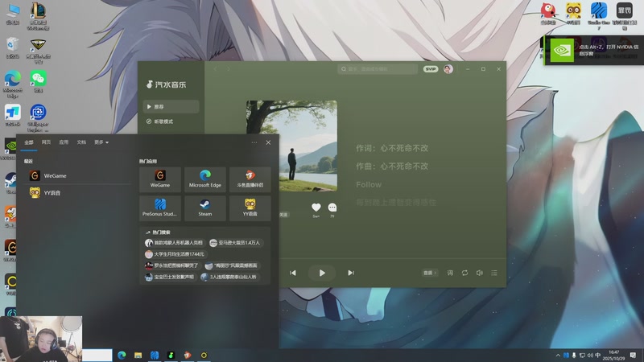Go back to the previous track
644x362 pixels.
293,273
